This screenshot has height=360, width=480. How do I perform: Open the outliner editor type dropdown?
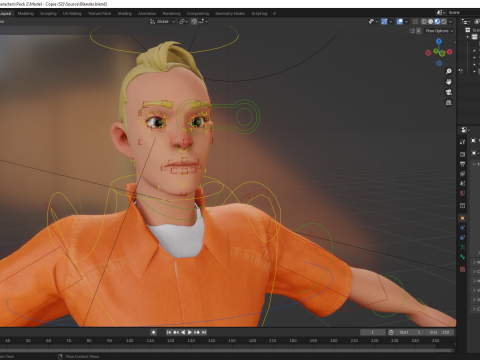tap(465, 21)
